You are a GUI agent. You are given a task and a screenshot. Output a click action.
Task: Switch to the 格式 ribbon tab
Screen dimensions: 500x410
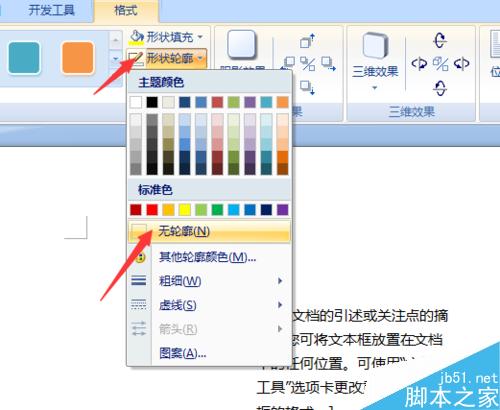coord(126,10)
